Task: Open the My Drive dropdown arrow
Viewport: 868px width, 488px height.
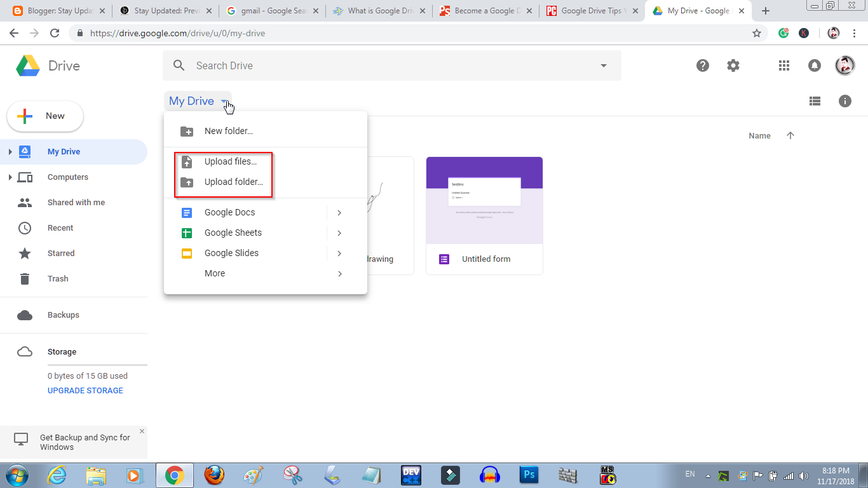Action: (224, 101)
